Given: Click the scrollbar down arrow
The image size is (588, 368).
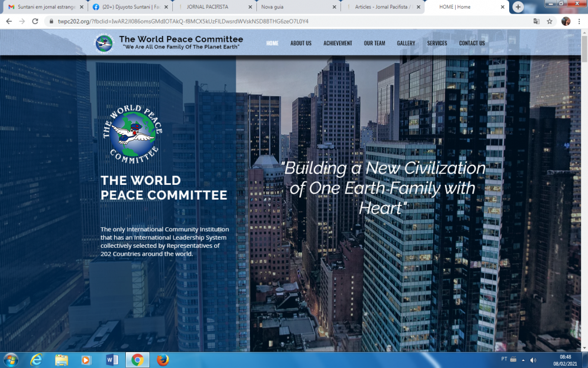Looking at the screenshot, I should (584, 348).
